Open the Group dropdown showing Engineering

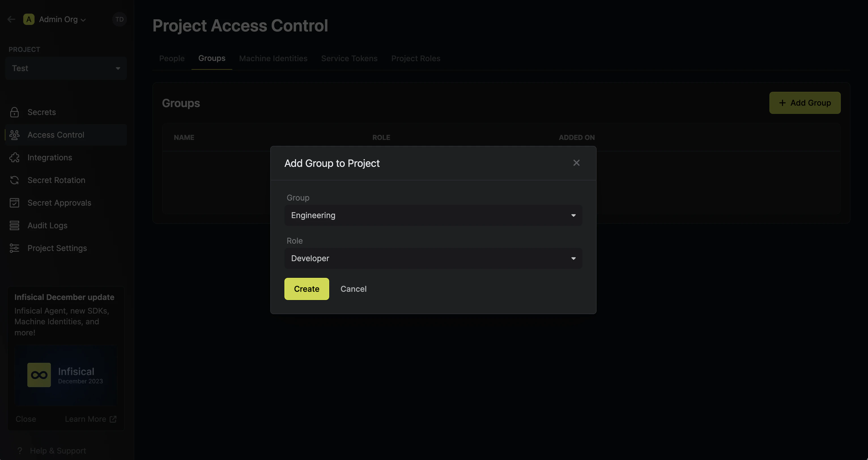pyautogui.click(x=433, y=215)
